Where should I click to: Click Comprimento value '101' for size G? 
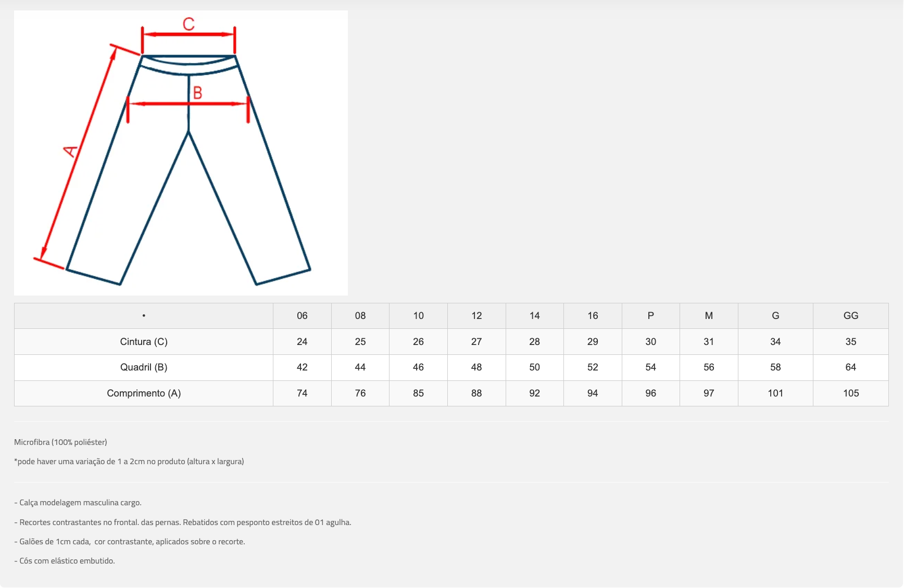click(x=775, y=393)
